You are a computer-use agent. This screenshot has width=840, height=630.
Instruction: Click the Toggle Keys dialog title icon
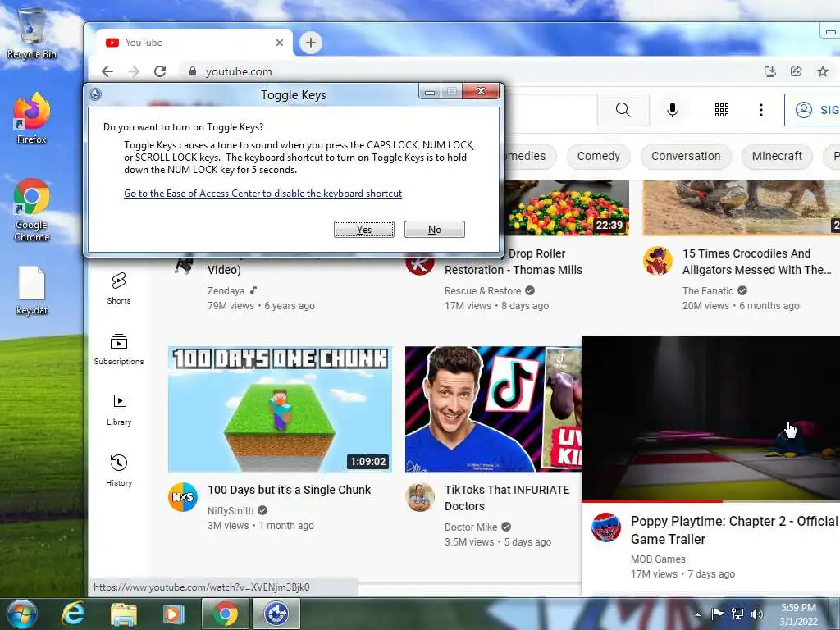95,94
